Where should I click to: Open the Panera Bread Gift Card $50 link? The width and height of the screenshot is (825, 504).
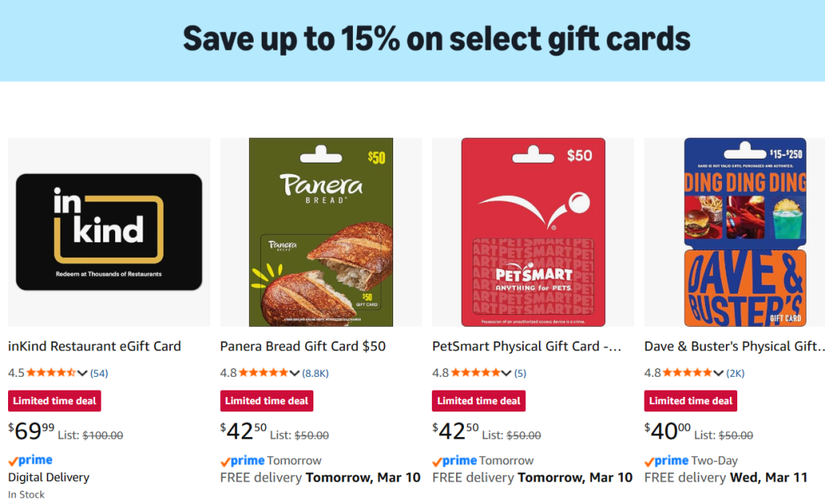pos(303,346)
